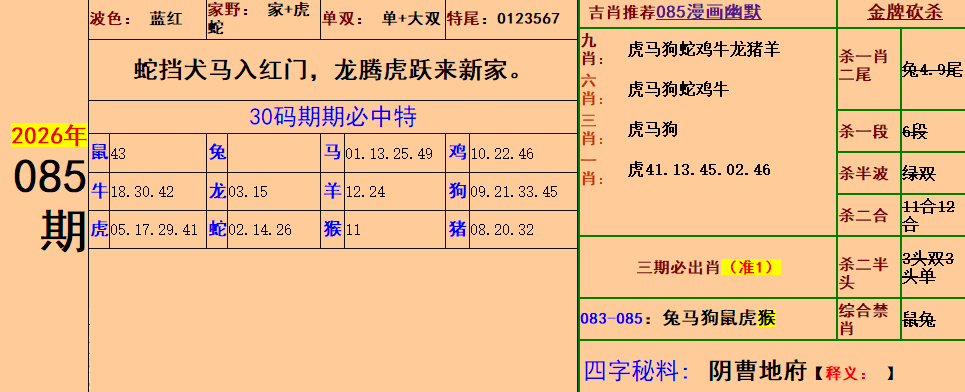The width and height of the screenshot is (965, 392).
Task: Click the 2026年 highlighted label
Action: pyautogui.click(x=49, y=135)
